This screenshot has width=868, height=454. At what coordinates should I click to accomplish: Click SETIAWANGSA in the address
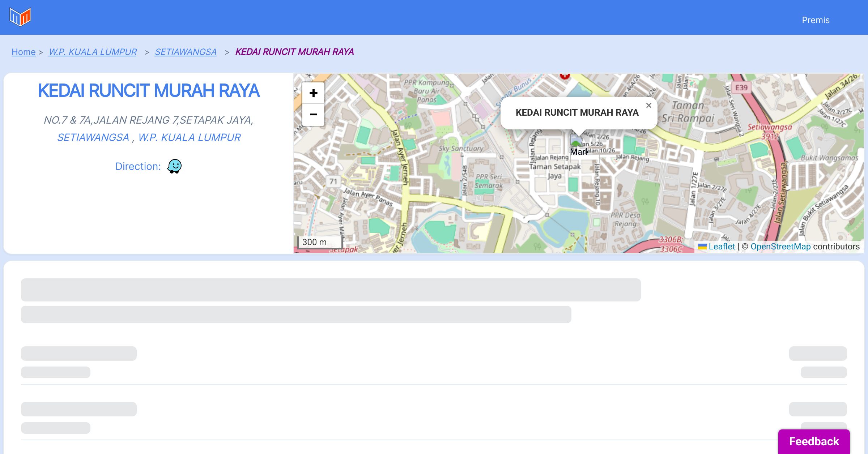pyautogui.click(x=93, y=137)
